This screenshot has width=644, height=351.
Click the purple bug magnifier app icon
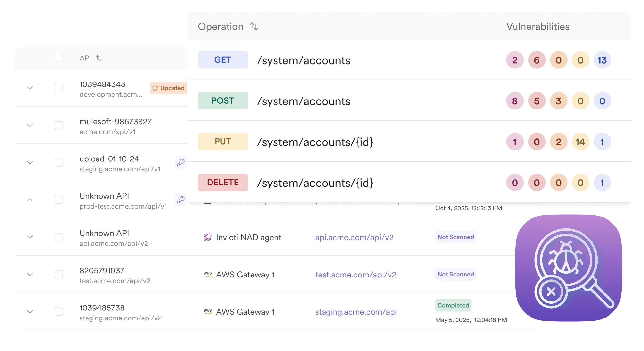click(569, 268)
